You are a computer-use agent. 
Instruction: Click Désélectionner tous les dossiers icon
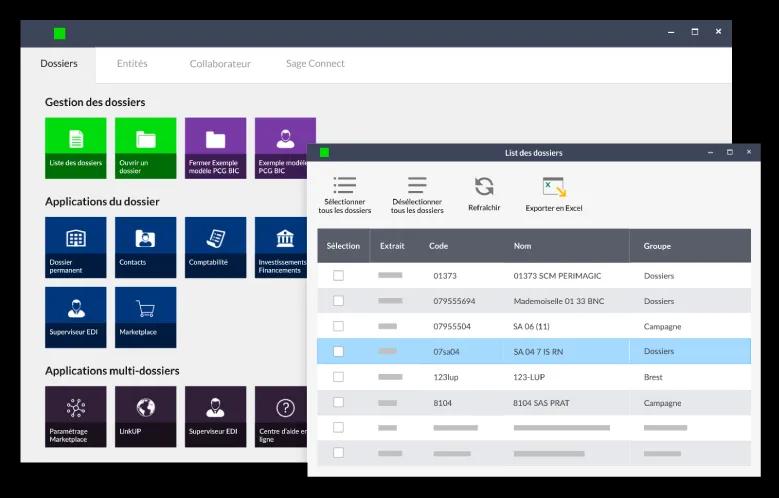coord(417,185)
